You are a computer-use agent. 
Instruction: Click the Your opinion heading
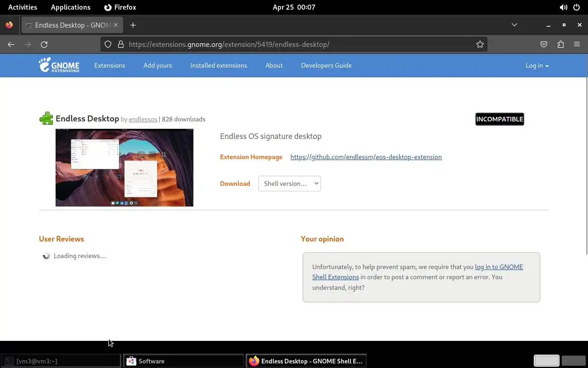[322, 239]
